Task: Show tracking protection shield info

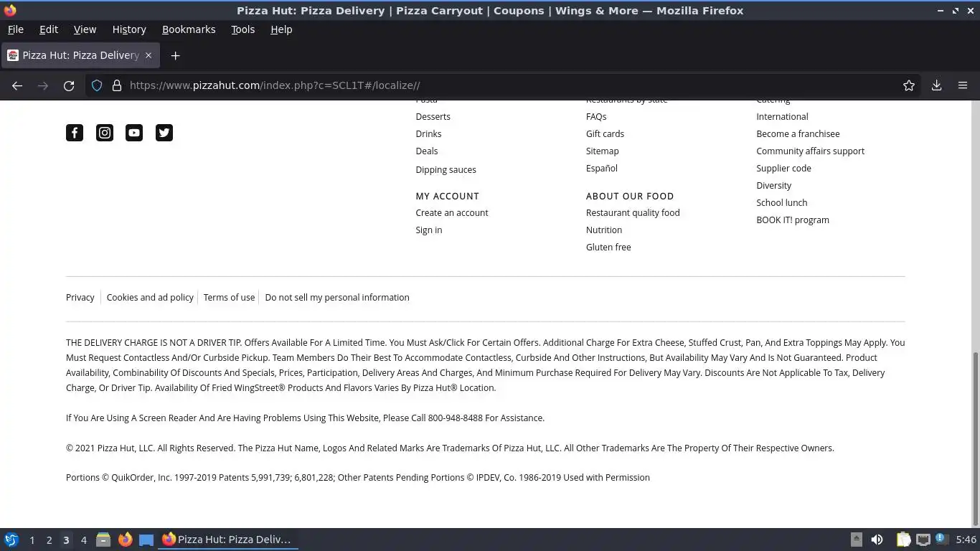Action: [97, 85]
